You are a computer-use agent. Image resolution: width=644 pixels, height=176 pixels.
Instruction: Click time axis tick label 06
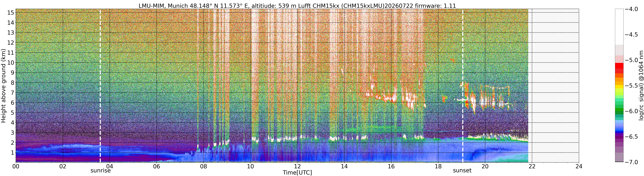tap(156, 166)
